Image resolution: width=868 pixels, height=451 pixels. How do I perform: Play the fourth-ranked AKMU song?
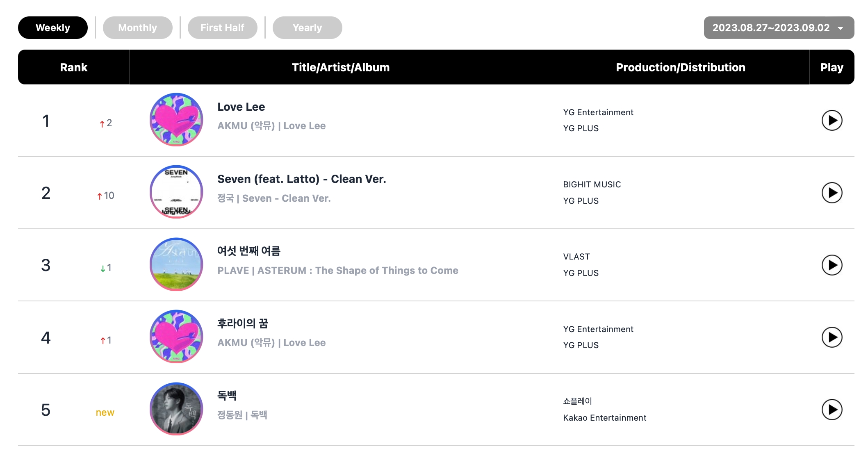832,337
